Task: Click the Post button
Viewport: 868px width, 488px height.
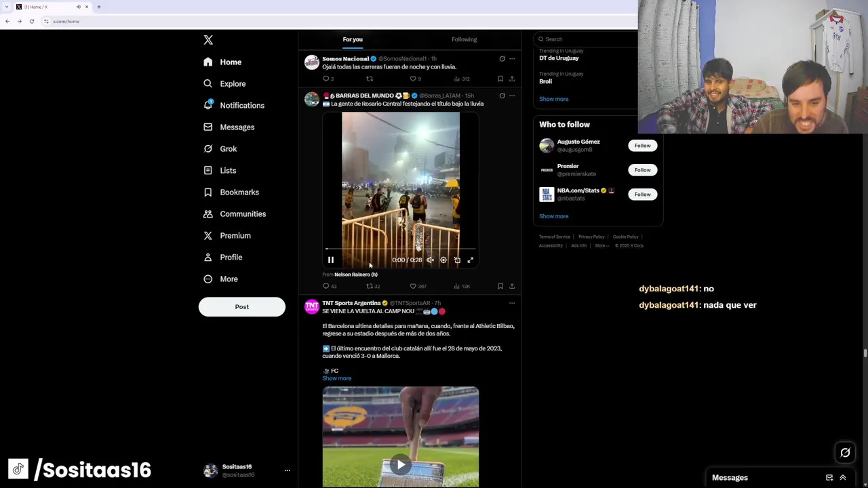Action: click(241, 306)
